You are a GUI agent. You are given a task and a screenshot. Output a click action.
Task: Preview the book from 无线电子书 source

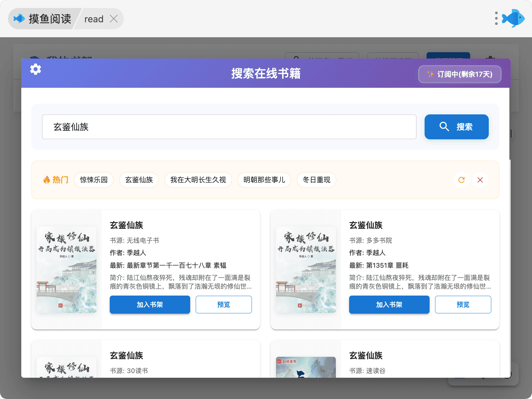click(x=223, y=305)
